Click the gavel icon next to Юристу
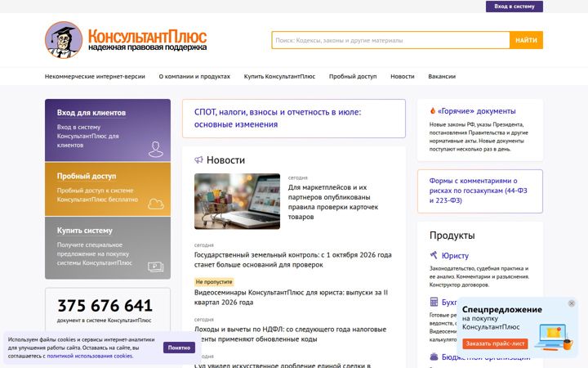The height and width of the screenshot is (368, 588). [x=434, y=255]
